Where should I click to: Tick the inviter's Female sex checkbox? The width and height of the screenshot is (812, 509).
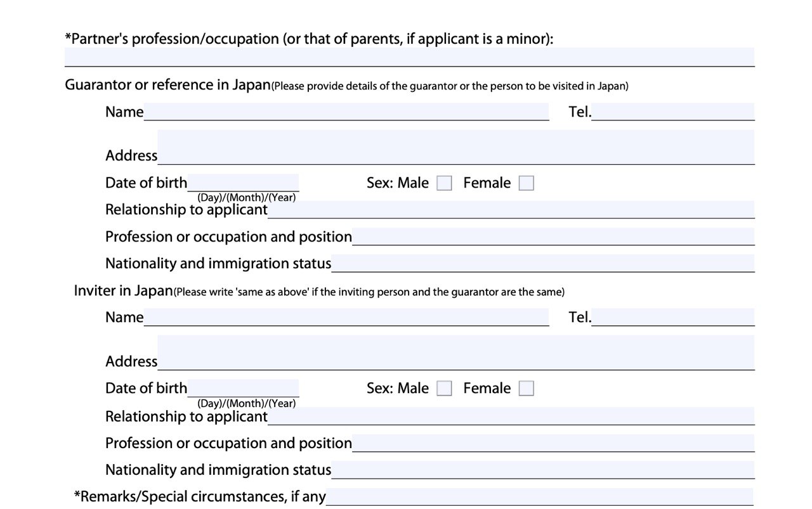tap(527, 389)
